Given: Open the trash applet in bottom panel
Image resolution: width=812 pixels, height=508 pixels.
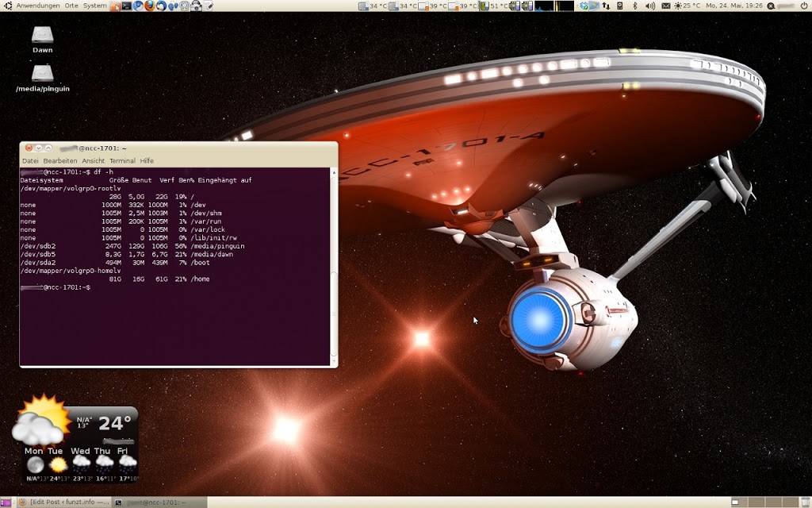Looking at the screenshot, I should point(806,502).
